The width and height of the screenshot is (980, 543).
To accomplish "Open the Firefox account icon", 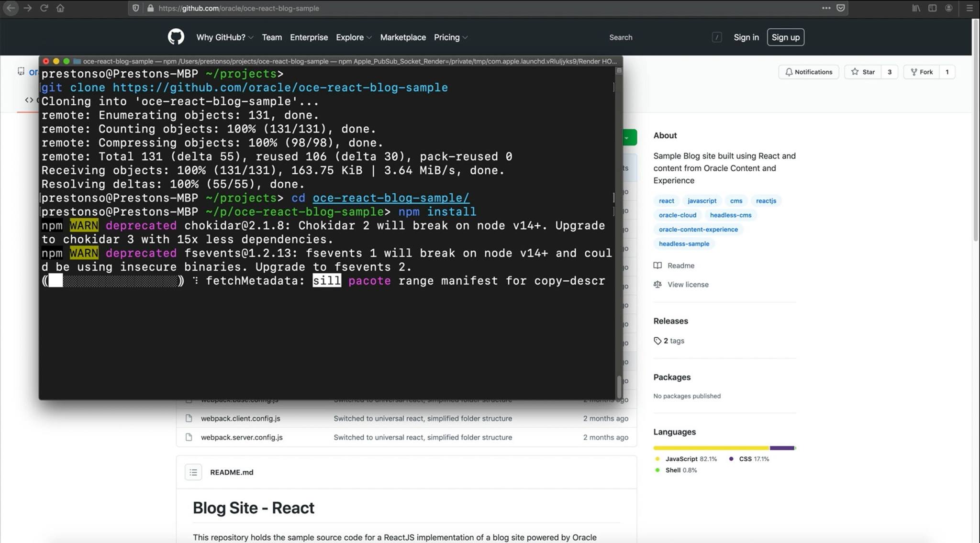I will point(948,8).
